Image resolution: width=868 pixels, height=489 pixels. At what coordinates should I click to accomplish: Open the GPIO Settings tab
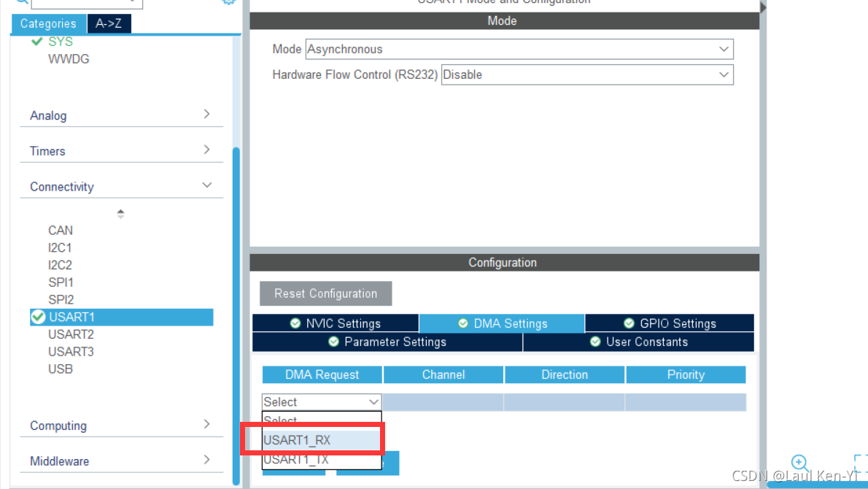click(669, 323)
